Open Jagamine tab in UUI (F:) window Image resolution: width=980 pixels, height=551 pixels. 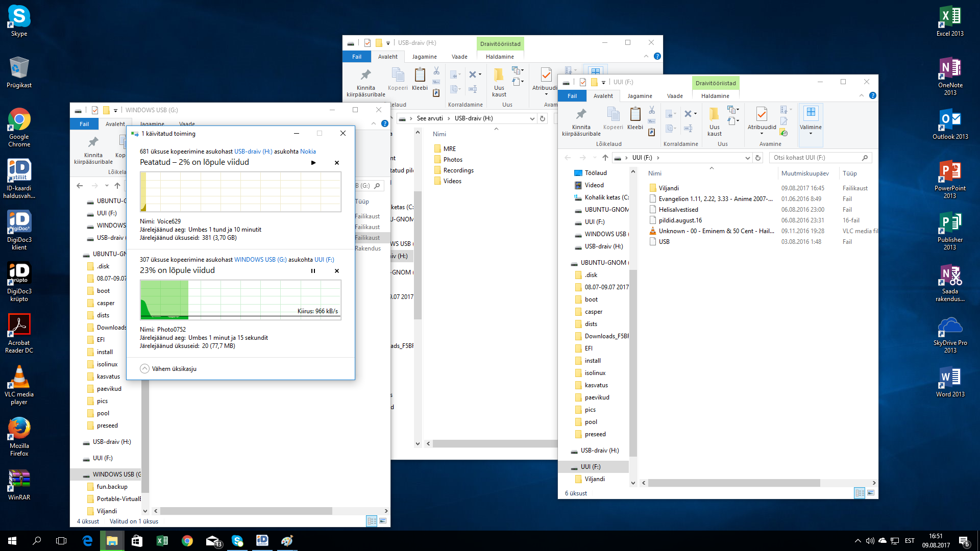click(x=640, y=96)
